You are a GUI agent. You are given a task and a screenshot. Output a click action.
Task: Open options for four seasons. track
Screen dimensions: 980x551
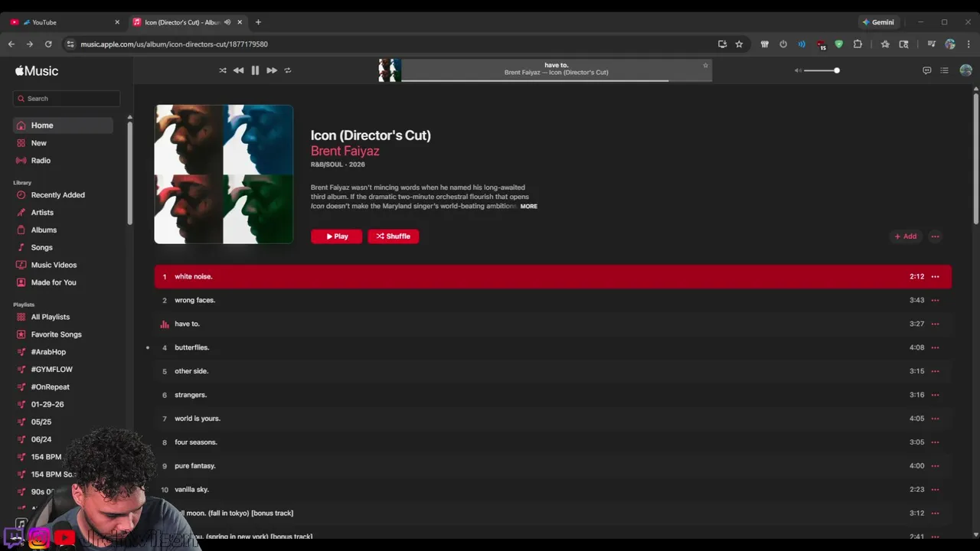935,443
